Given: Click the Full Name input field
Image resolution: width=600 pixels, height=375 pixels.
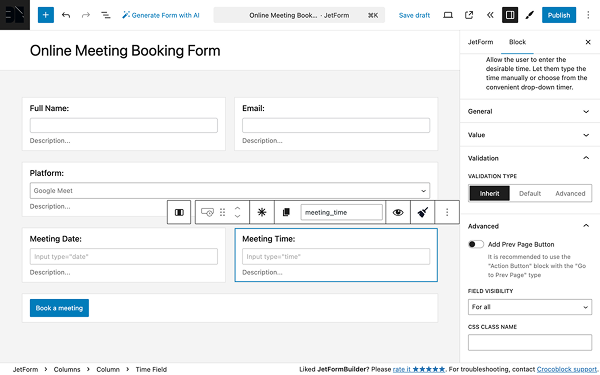Looking at the screenshot, I should (124, 126).
